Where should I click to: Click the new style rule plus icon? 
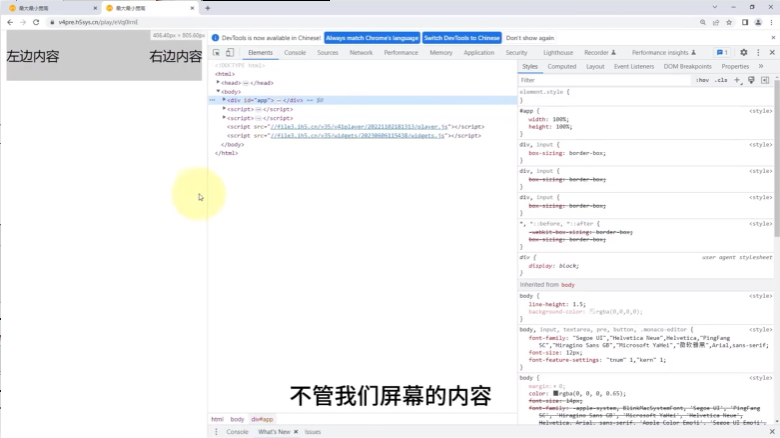(x=737, y=80)
